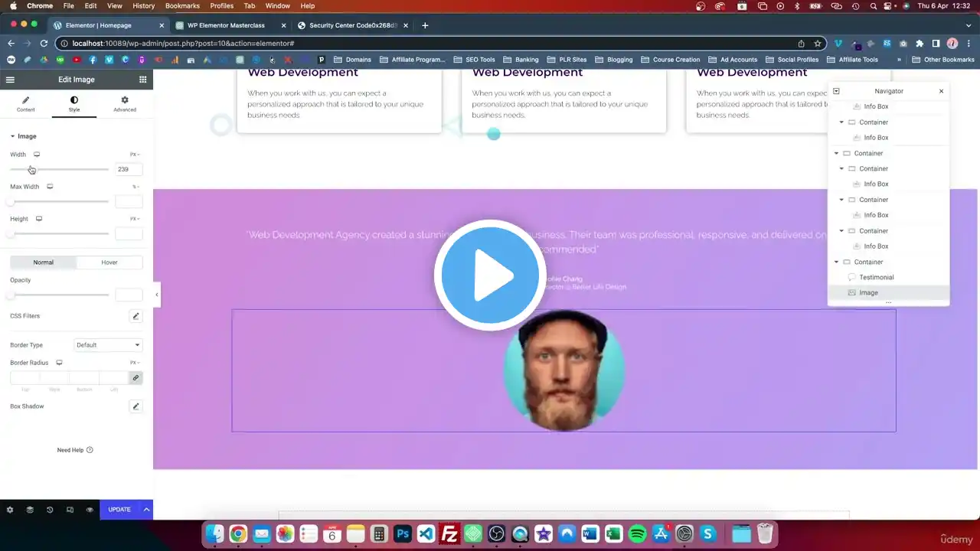Select the Image item in Navigator
The width and height of the screenshot is (980, 551).
click(x=868, y=292)
